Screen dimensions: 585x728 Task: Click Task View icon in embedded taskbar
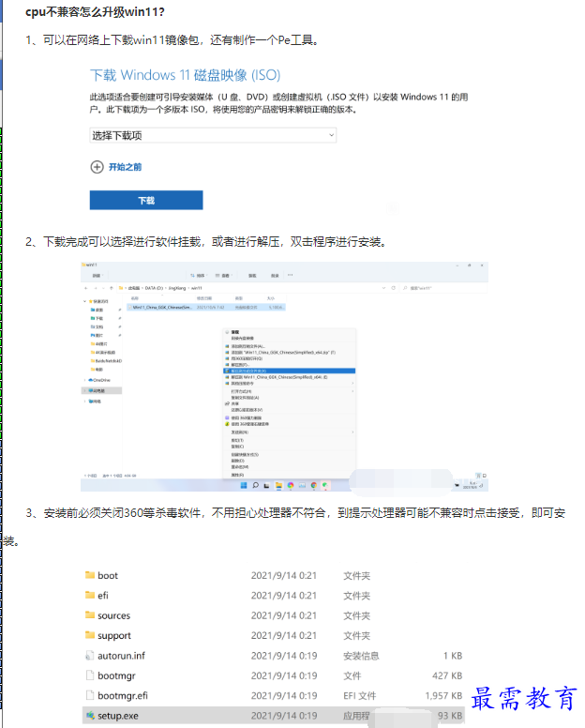[266, 486]
